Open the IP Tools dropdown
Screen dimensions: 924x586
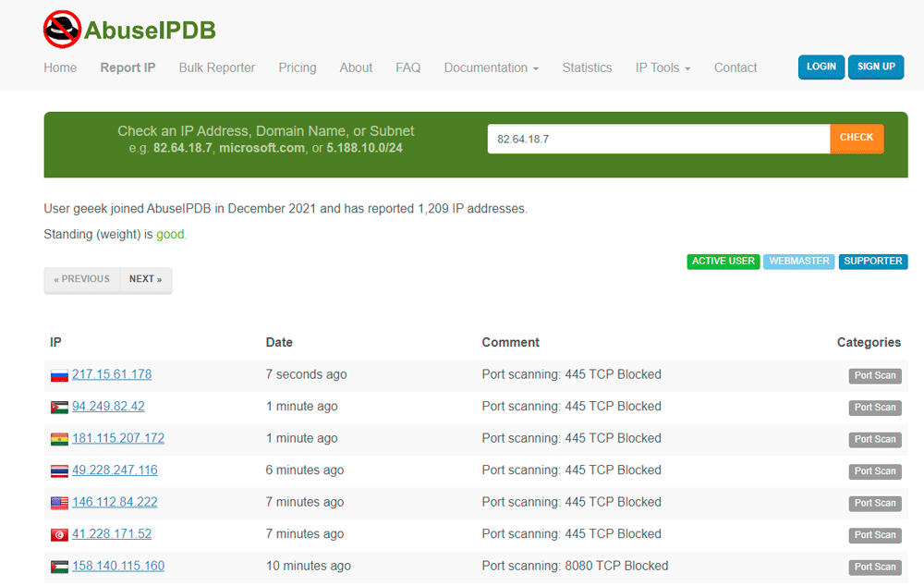pyautogui.click(x=663, y=67)
